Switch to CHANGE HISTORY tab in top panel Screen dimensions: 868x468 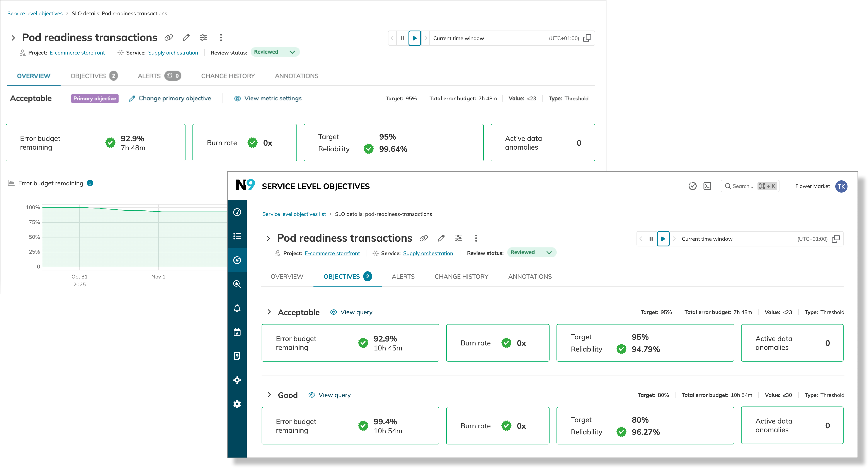(228, 76)
